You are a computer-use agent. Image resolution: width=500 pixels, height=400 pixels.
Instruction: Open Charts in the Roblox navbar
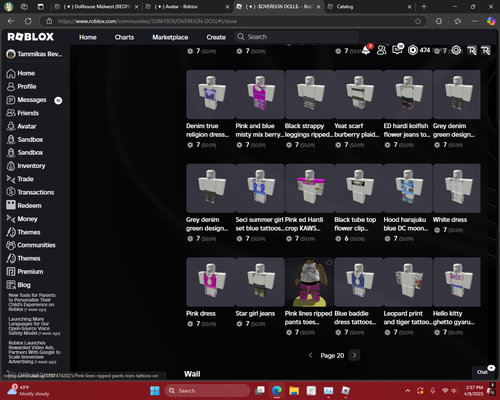(124, 37)
